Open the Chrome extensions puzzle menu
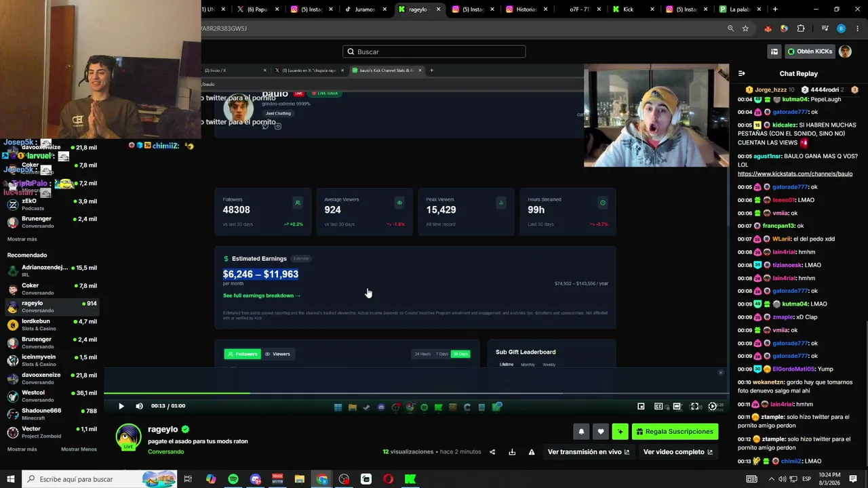The height and width of the screenshot is (488, 868). coord(801,28)
